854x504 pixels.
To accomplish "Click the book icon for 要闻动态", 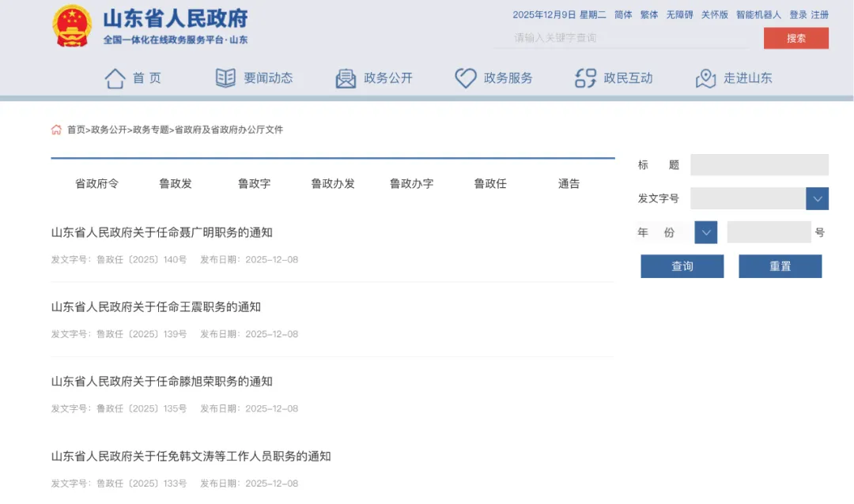I will coord(225,78).
